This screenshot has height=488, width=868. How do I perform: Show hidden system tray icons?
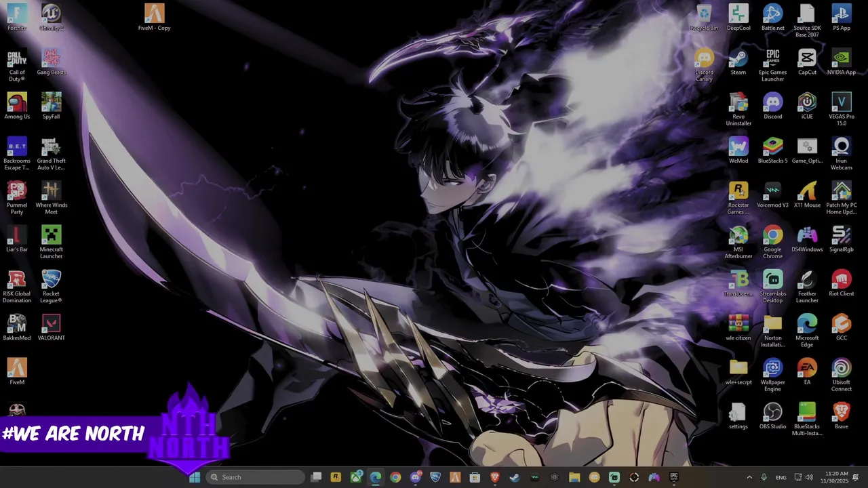tap(749, 477)
